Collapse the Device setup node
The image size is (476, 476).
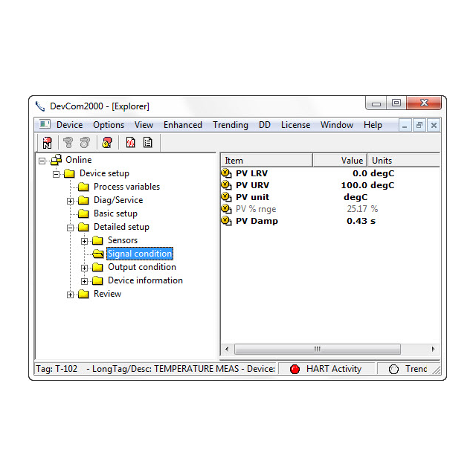pos(57,174)
